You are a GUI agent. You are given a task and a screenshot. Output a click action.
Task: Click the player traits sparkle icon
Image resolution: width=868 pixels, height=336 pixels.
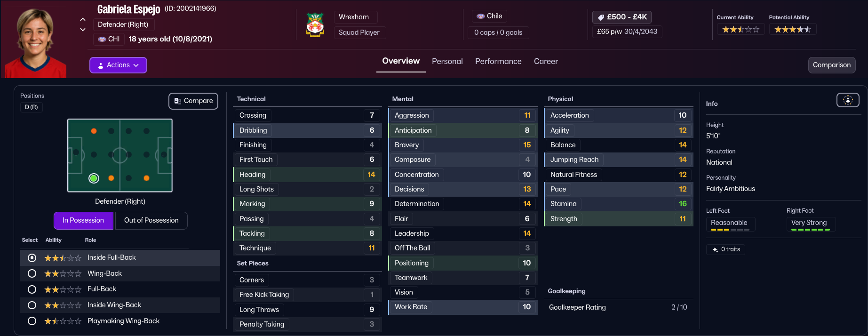pos(715,249)
